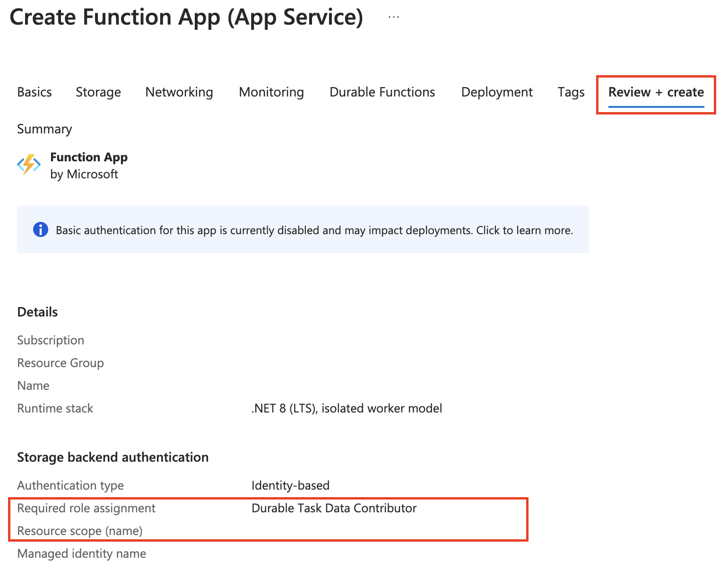728x579 pixels.
Task: Open the Durable Functions tab
Action: [x=381, y=92]
